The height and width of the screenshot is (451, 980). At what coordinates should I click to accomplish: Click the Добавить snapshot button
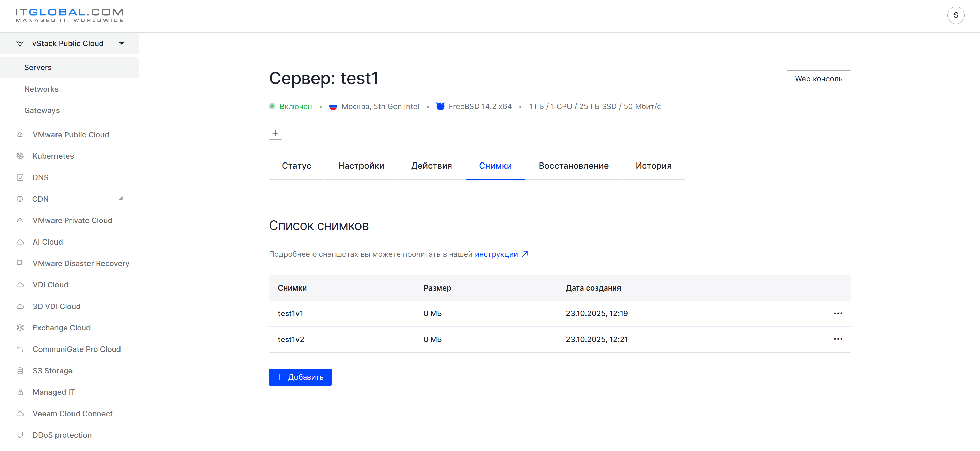point(300,377)
